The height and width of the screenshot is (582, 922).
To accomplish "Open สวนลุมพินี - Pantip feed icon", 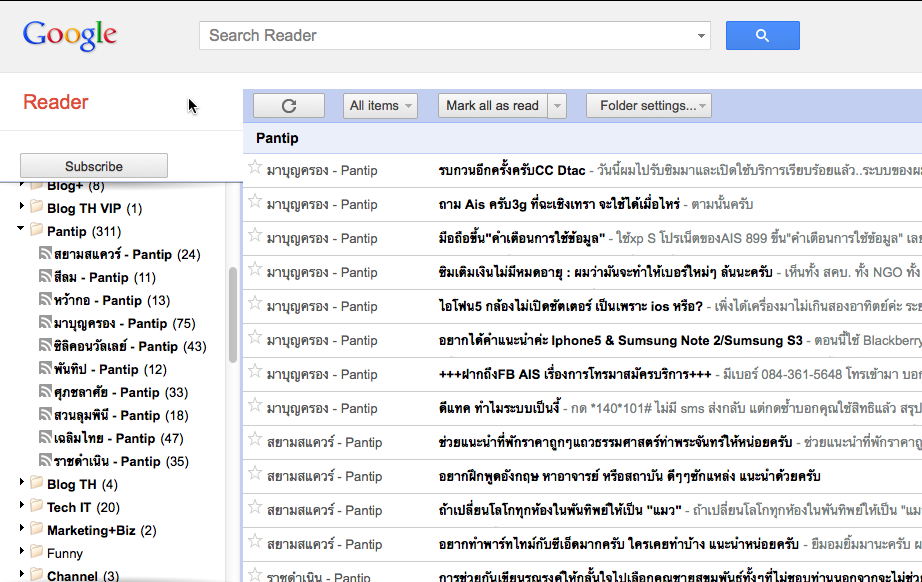I will (x=45, y=414).
